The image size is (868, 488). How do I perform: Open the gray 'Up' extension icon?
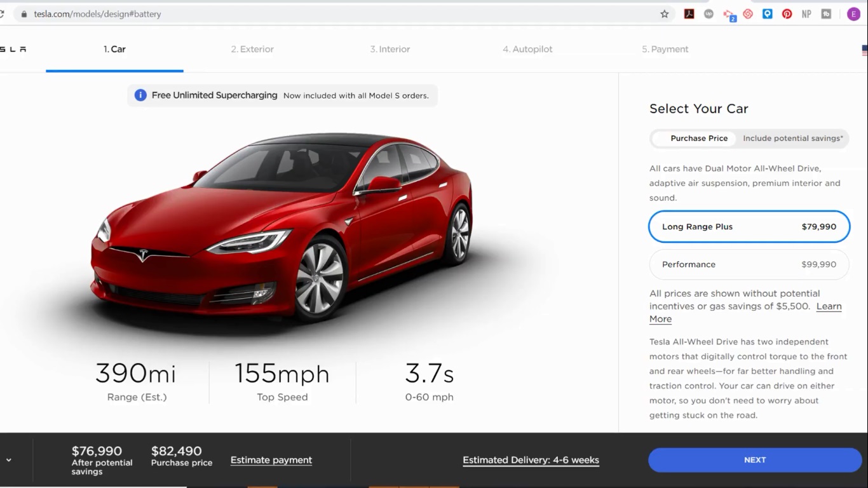(x=709, y=14)
